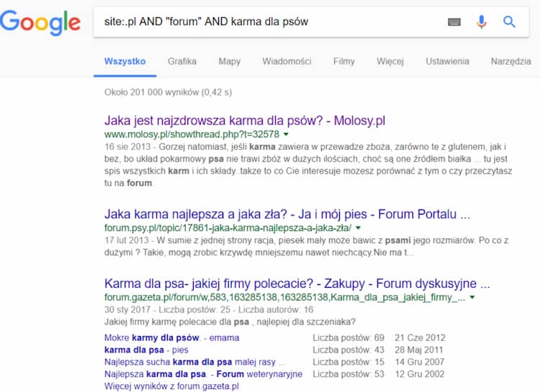Open 'Karma dla psa- jakiej firmy polecacie?' result

(297, 283)
